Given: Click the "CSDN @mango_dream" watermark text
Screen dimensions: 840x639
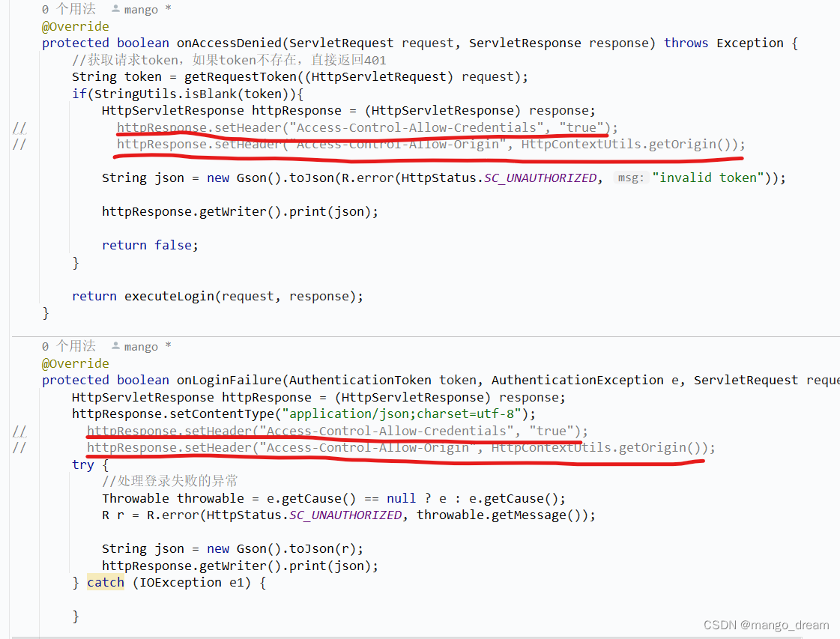Looking at the screenshot, I should [766, 624].
